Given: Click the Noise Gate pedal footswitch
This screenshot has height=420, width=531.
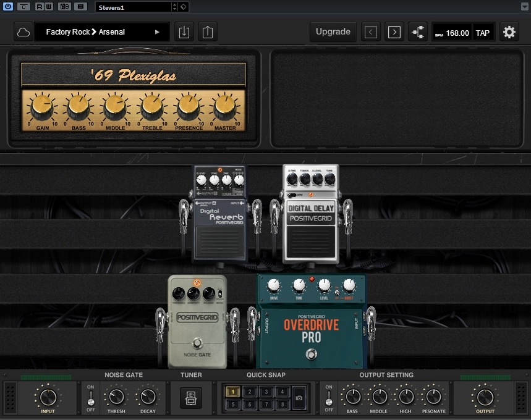Looking at the screenshot, I should (197, 343).
